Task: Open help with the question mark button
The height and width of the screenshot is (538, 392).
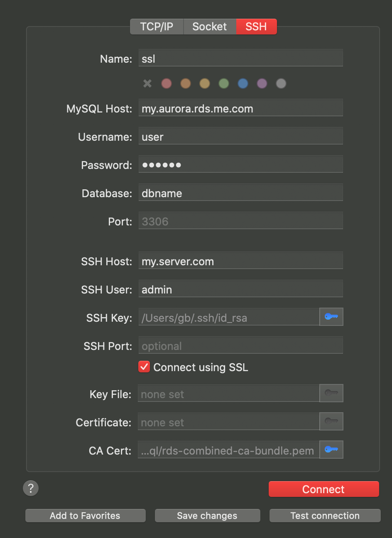Action: click(x=31, y=488)
